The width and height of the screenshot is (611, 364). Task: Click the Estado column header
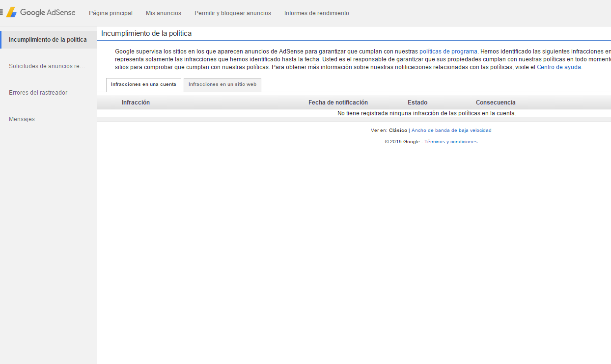(417, 103)
